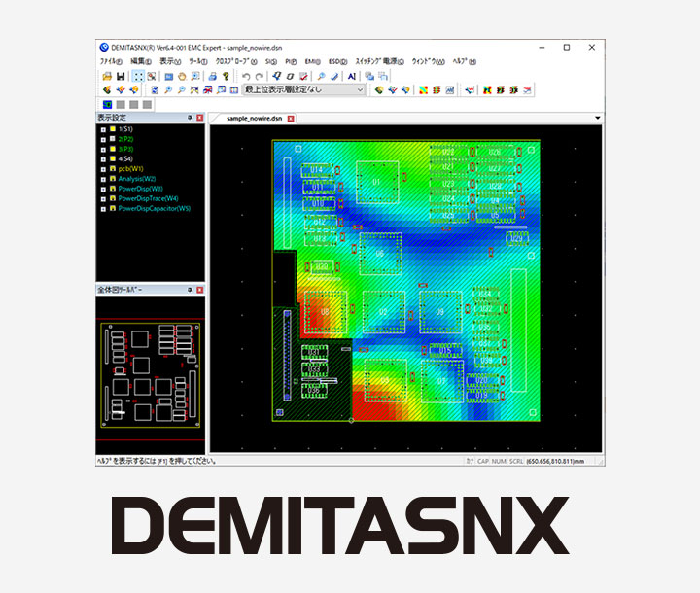Expand the 1(S1) layer node

103,130
